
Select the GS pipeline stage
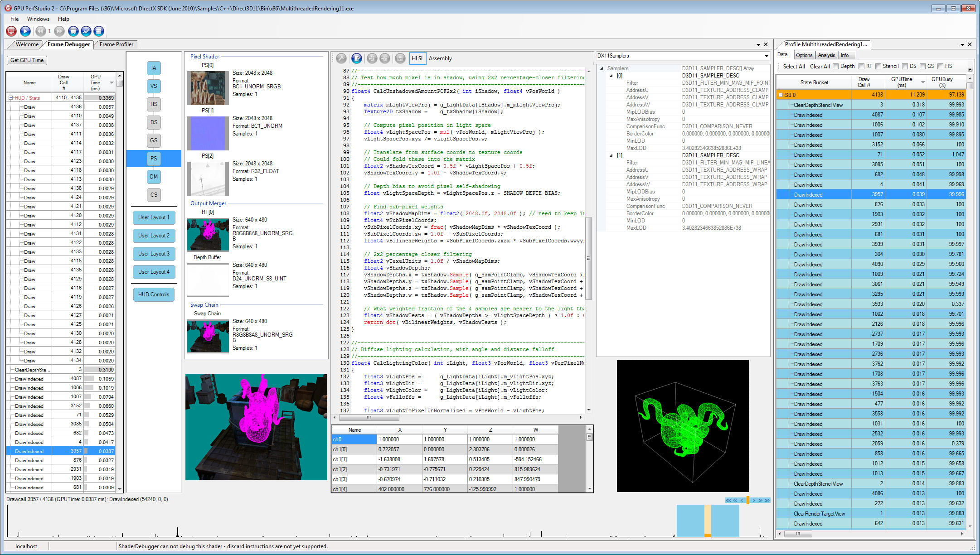coord(154,140)
